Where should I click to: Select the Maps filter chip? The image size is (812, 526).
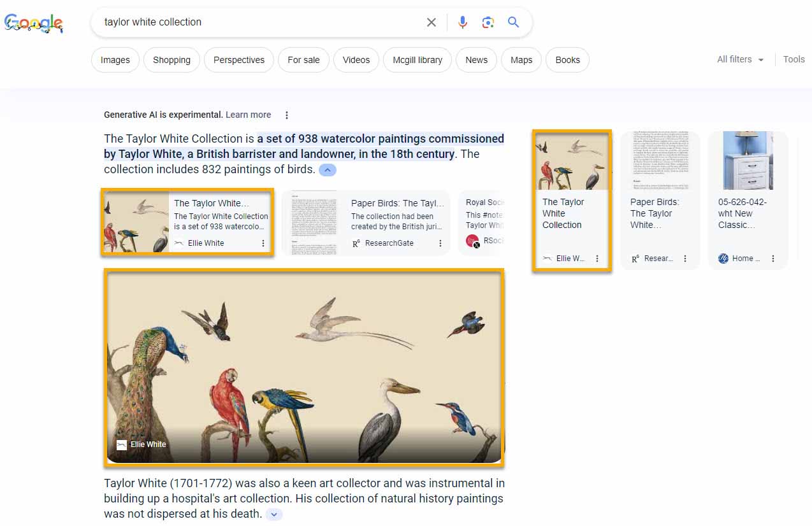521,60
